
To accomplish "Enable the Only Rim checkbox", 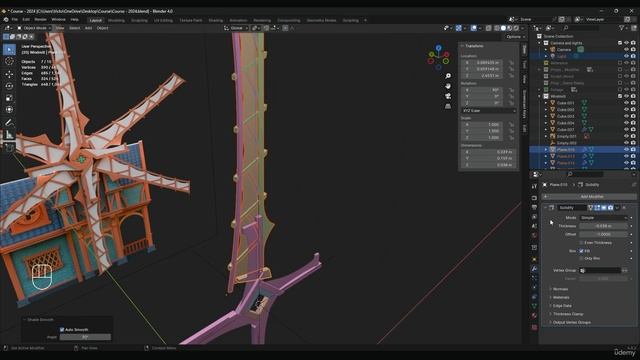I will pyautogui.click(x=582, y=258).
